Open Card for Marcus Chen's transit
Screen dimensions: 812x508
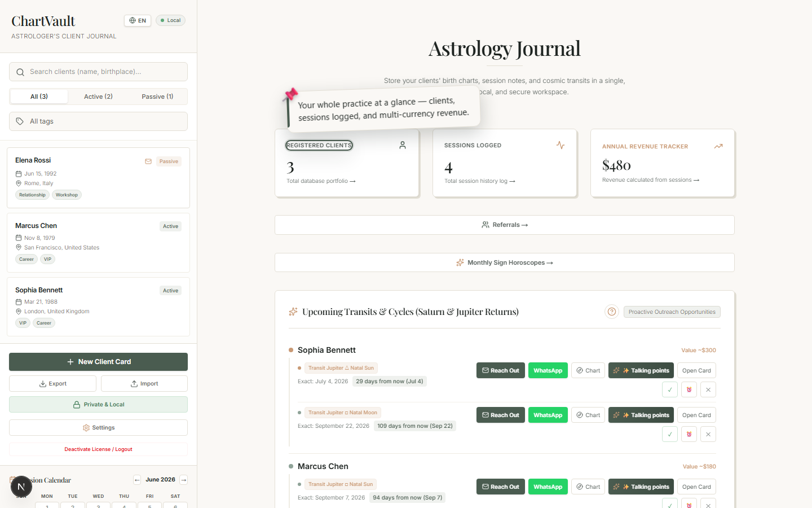696,487
